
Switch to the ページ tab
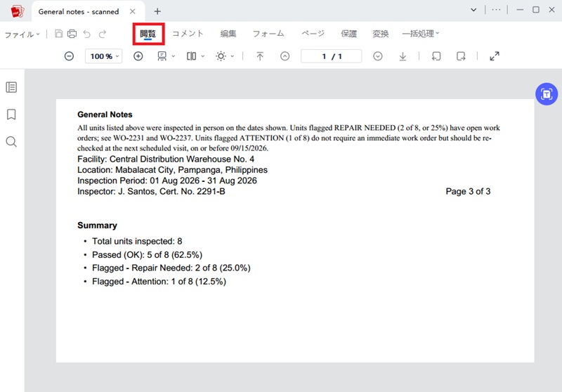pyautogui.click(x=313, y=34)
